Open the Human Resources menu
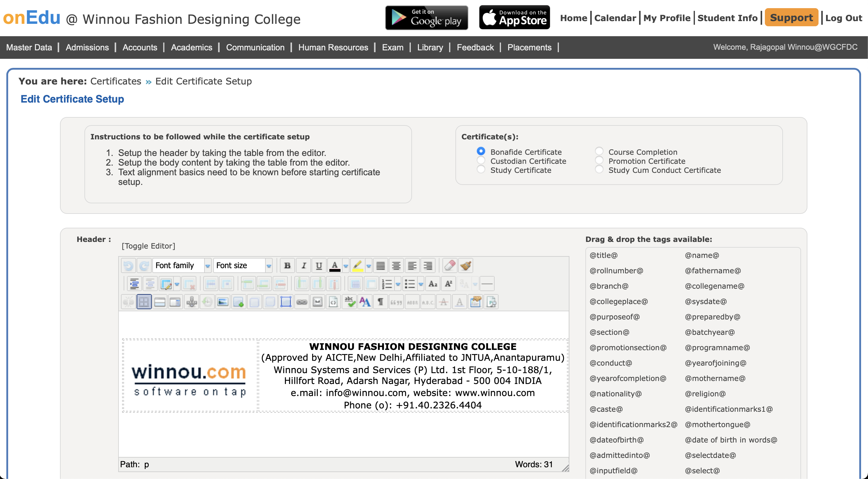 (x=333, y=48)
